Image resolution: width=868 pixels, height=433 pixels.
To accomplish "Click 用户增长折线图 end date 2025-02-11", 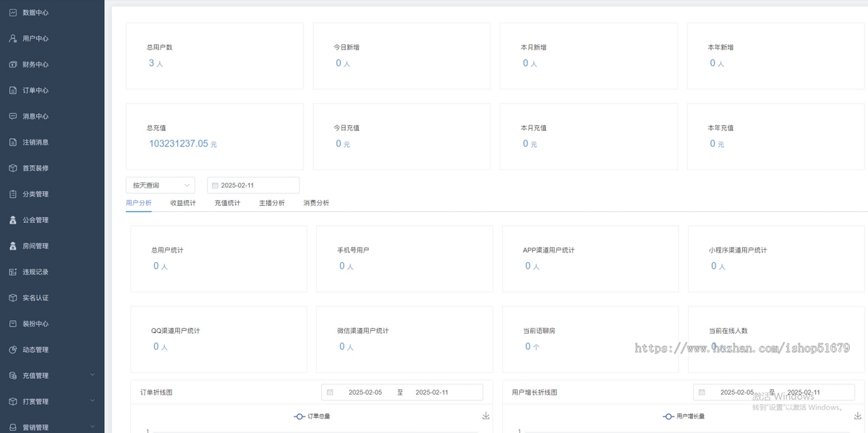I will pyautogui.click(x=804, y=392).
